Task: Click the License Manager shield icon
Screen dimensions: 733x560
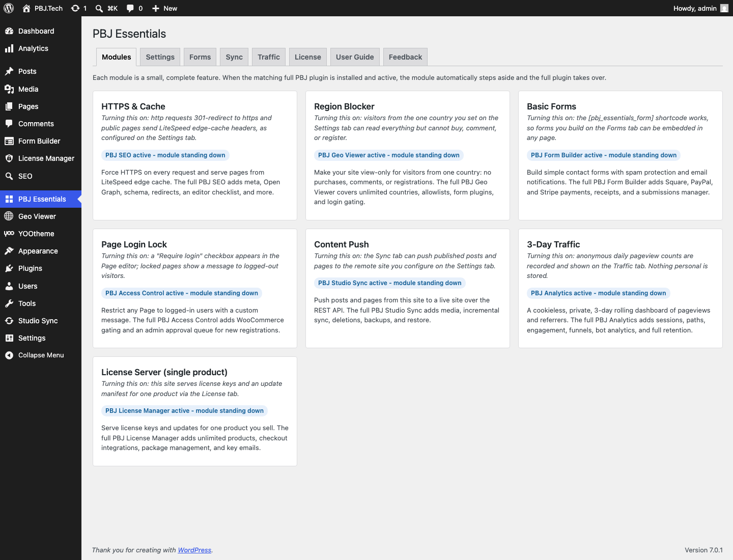Action: point(9,158)
